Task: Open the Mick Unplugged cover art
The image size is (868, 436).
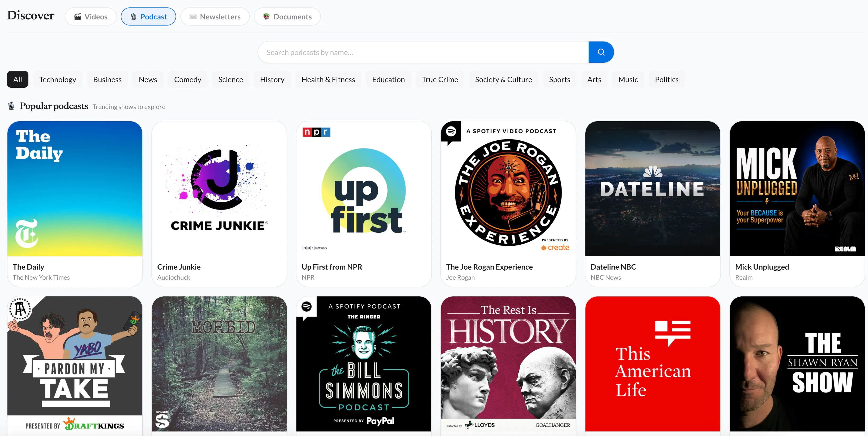Action: coord(797,188)
